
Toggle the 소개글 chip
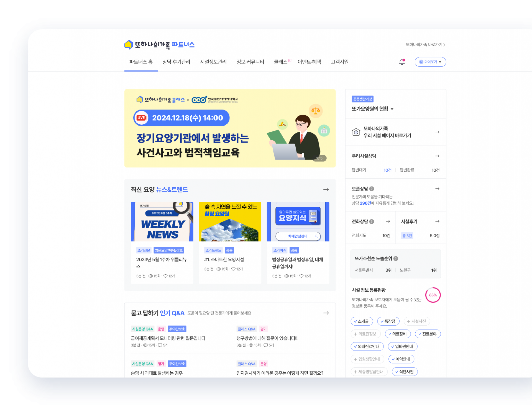(362, 321)
